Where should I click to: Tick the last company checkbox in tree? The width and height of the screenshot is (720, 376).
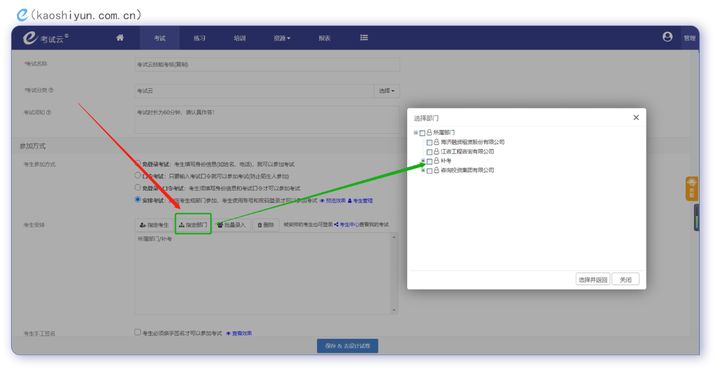[429, 171]
